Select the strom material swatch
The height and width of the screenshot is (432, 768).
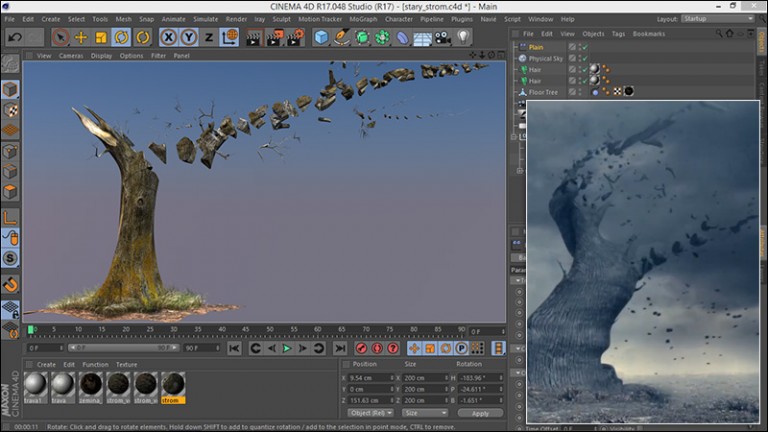(x=173, y=387)
